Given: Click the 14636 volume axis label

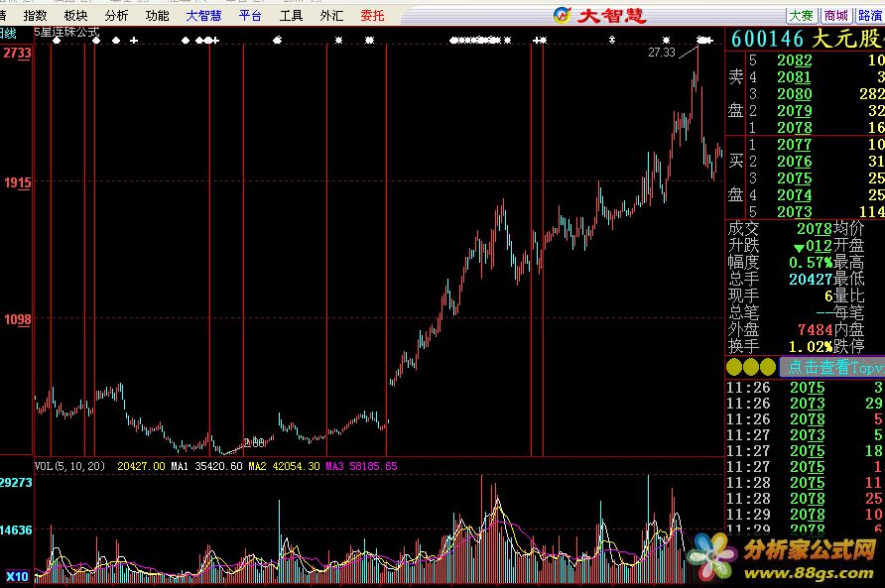Looking at the screenshot, I should tap(16, 529).
